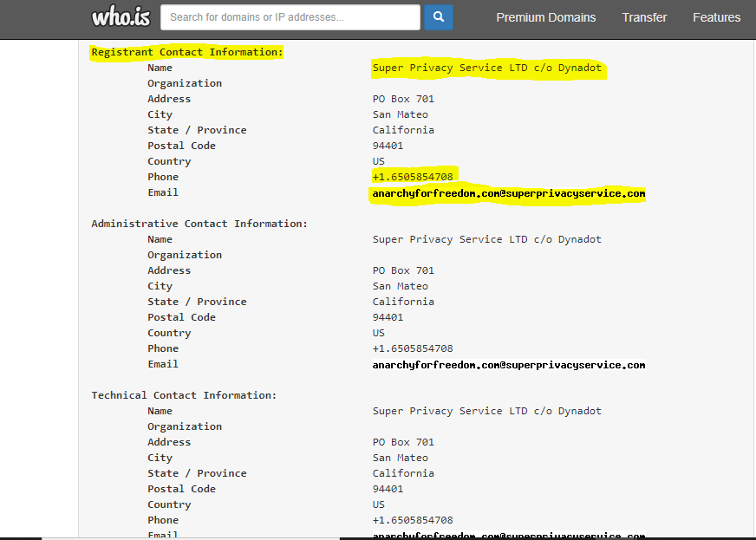Click the technical Organization label

click(185, 426)
